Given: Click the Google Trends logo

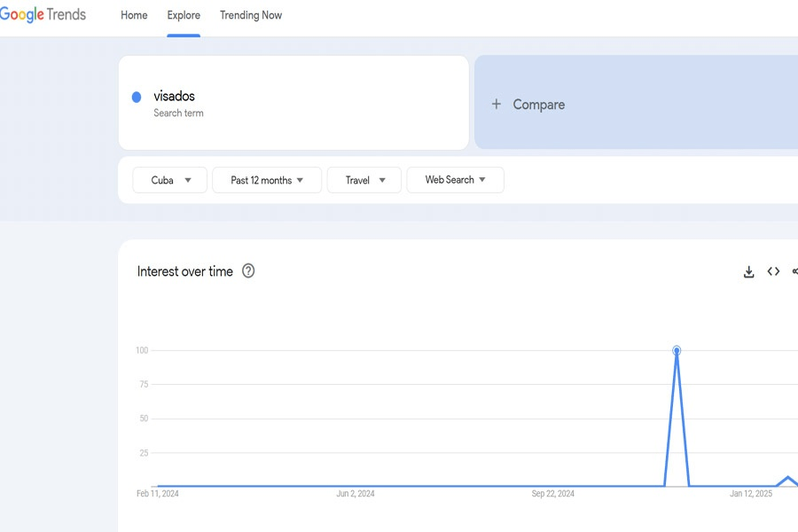Looking at the screenshot, I should pyautogui.click(x=43, y=15).
